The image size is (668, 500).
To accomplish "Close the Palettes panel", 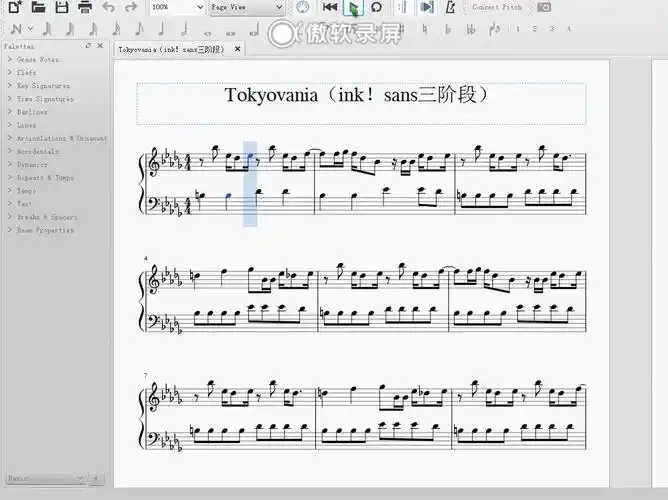I will point(100,46).
